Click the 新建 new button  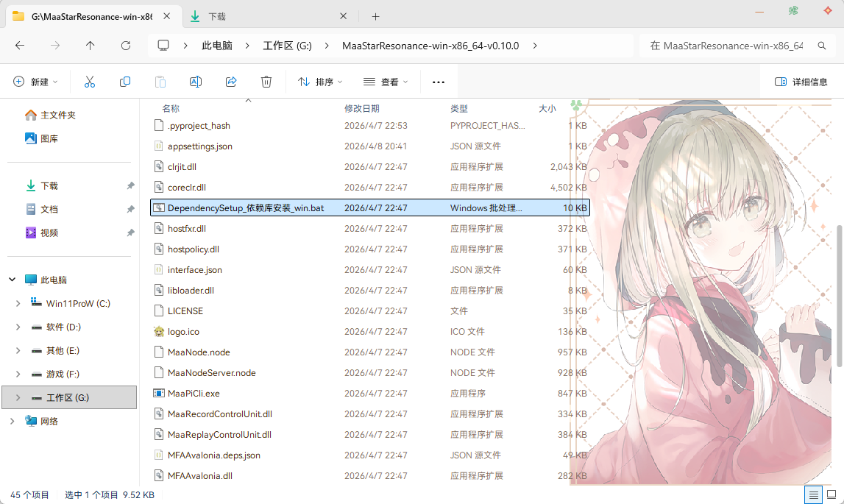point(35,82)
